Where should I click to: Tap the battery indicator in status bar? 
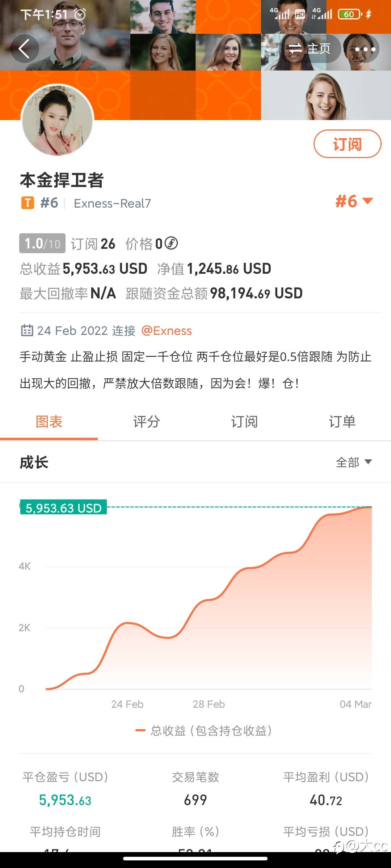pos(349,14)
